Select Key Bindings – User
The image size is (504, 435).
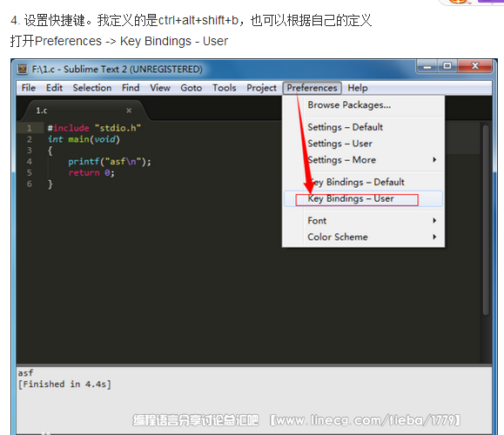(x=364, y=199)
